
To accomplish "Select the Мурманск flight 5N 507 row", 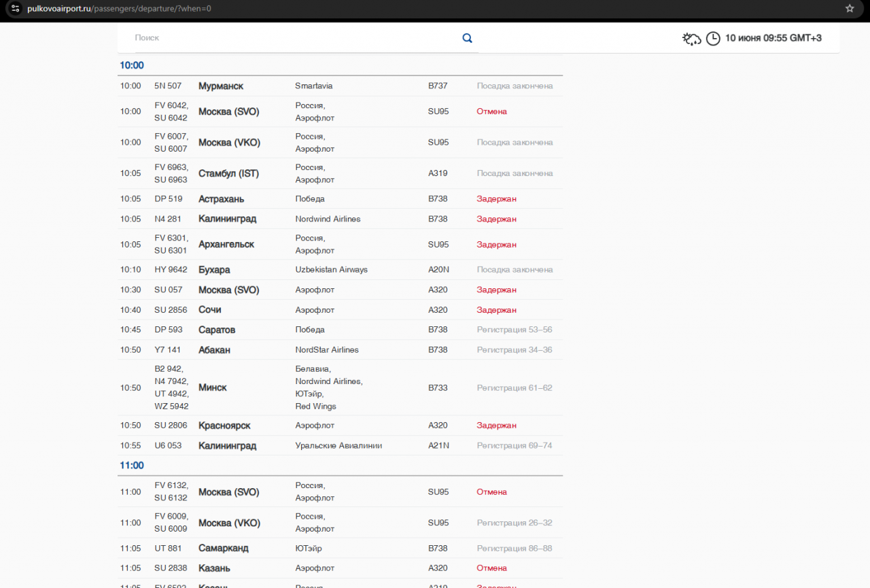I will point(340,86).
